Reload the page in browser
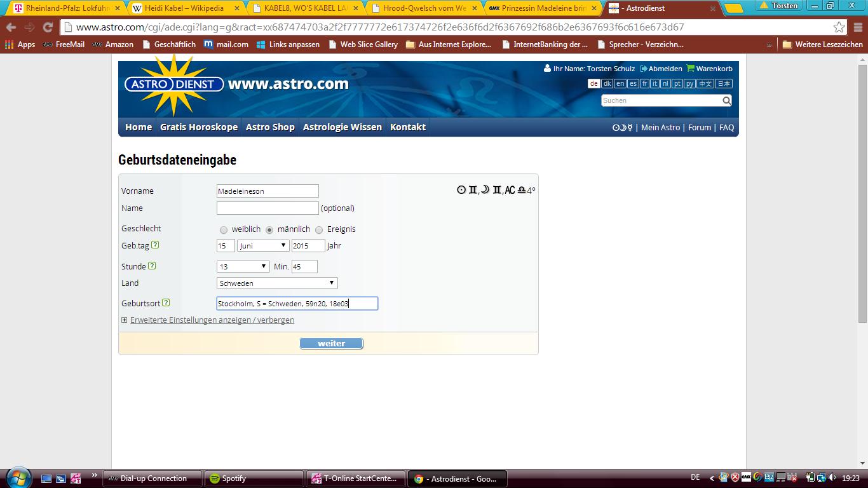The image size is (868, 488). 48,27
